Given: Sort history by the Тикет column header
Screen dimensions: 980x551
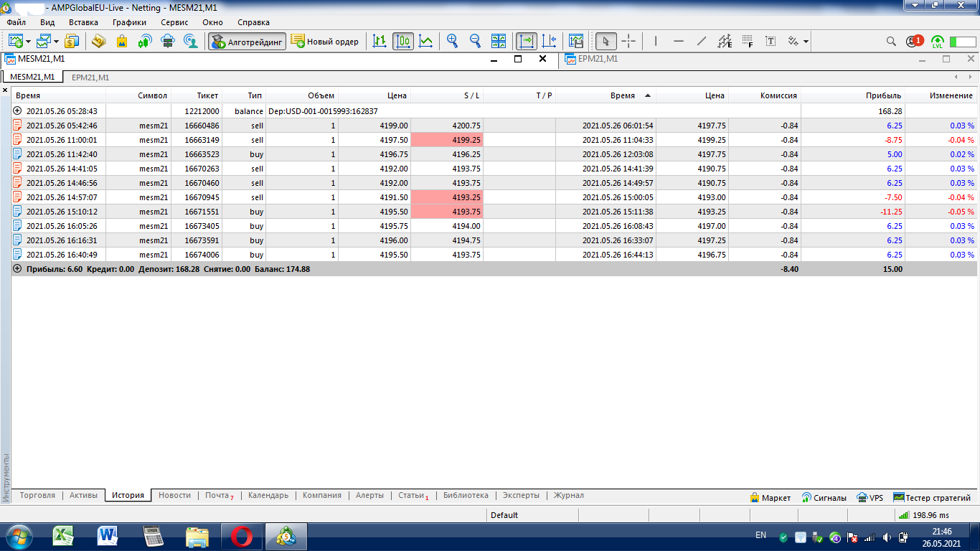Looking at the screenshot, I should [197, 95].
